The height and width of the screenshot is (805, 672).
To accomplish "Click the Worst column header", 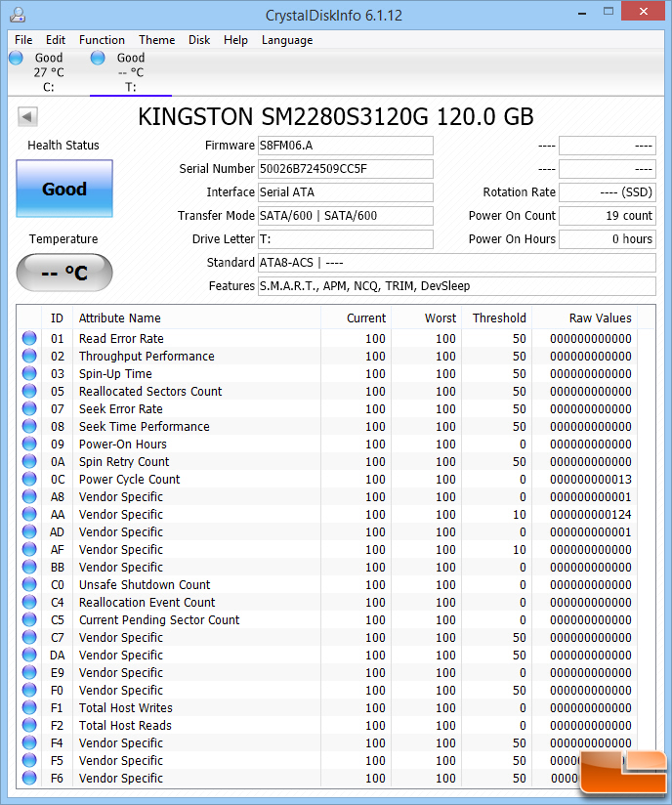I will pyautogui.click(x=427, y=318).
